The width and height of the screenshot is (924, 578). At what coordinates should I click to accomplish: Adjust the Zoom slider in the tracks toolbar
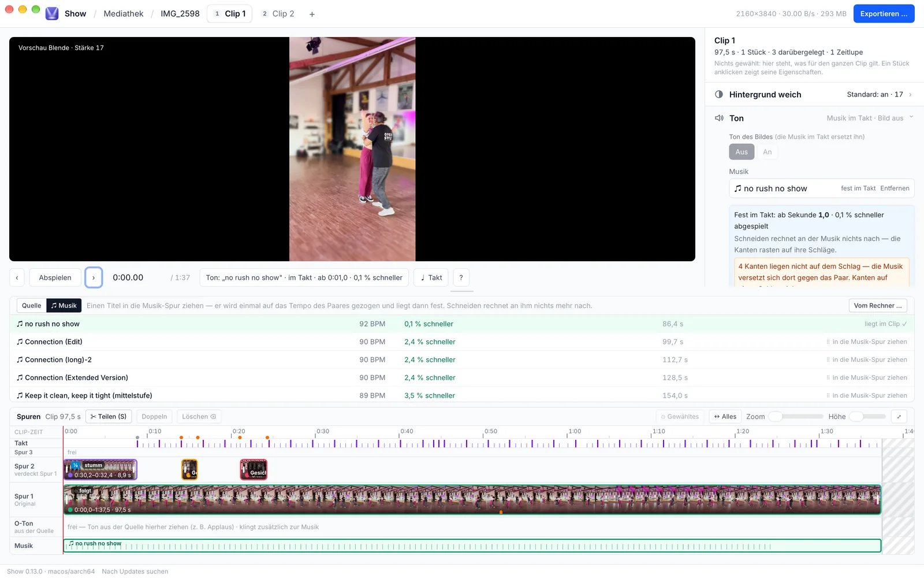pyautogui.click(x=796, y=416)
